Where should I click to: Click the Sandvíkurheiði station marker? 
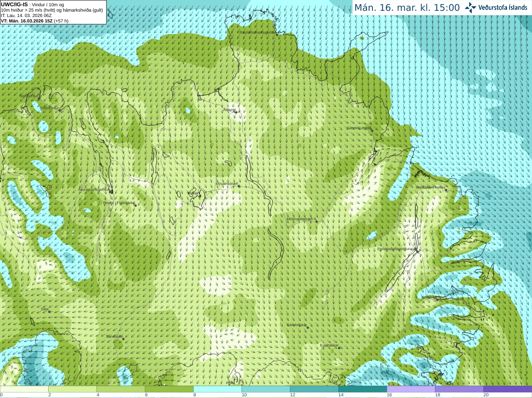372,130
